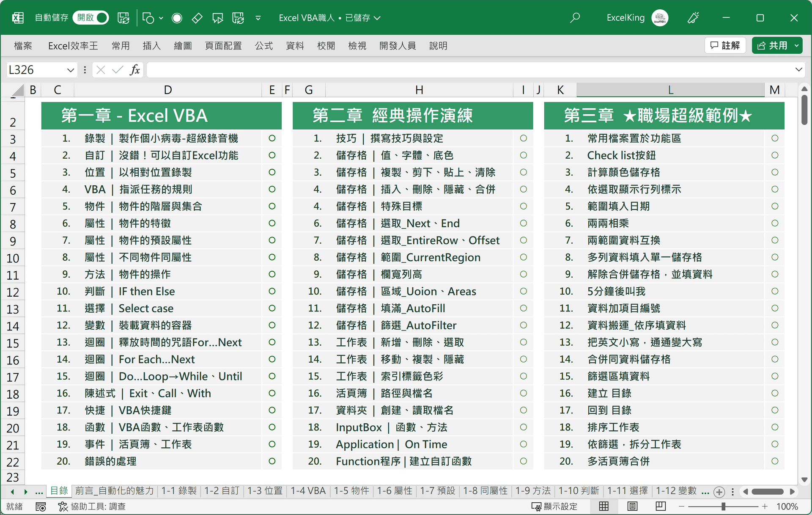Image resolution: width=812 pixels, height=515 pixels.
Task: Click the zoom slider handle
Action: (x=724, y=507)
